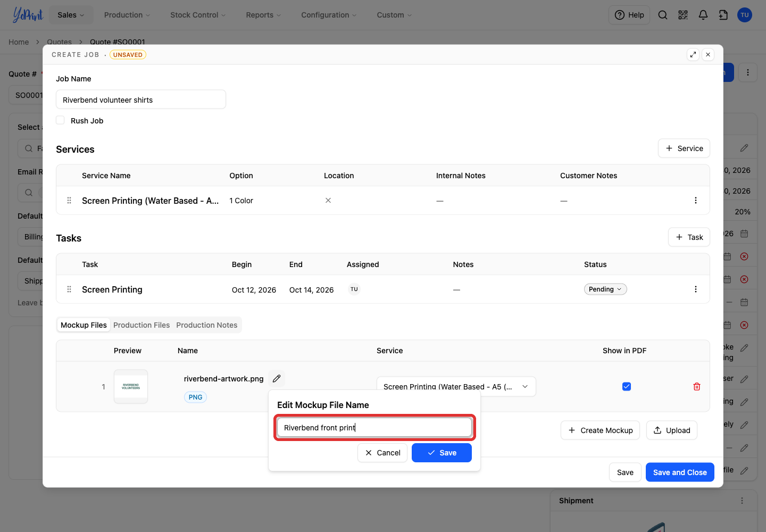Click the new document icon in top bar
Viewport: 766px width, 532px height.
click(x=723, y=15)
